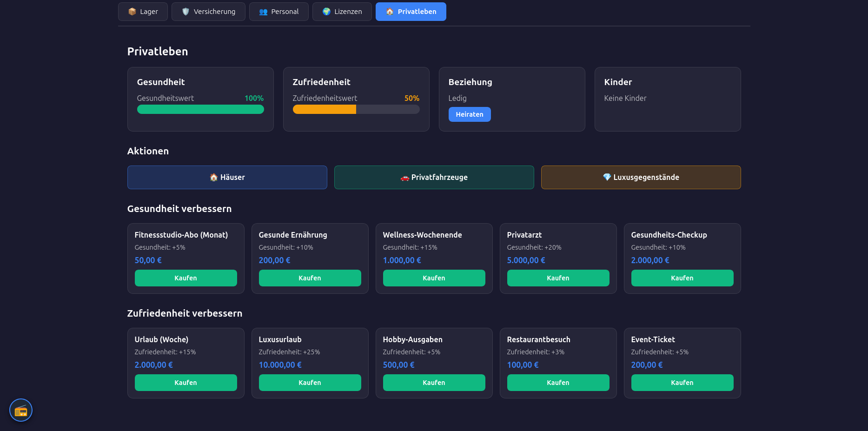Purchase an Event-Ticket
The width and height of the screenshot is (868, 431).
(682, 383)
